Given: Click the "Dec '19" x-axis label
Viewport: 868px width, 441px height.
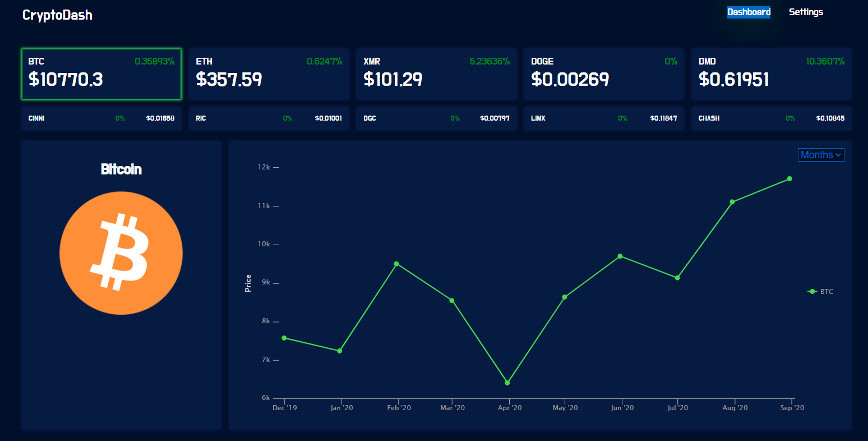Looking at the screenshot, I should click(285, 408).
